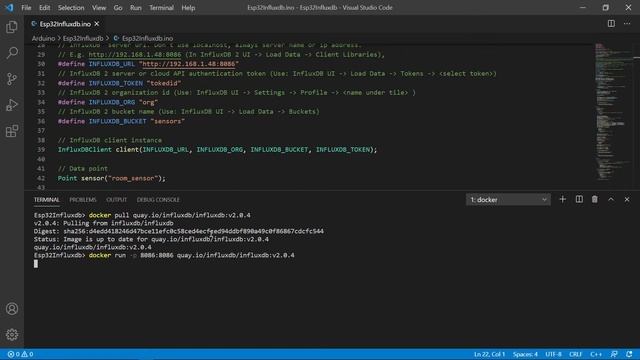Click 'InfluxDBClient' on line 39
Screen dimensions: 640x360
tap(84, 150)
